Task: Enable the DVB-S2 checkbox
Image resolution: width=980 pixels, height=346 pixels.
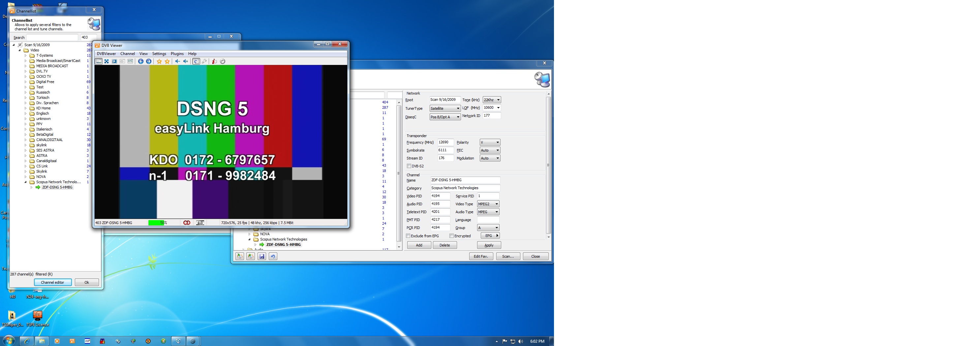Action: point(409,166)
